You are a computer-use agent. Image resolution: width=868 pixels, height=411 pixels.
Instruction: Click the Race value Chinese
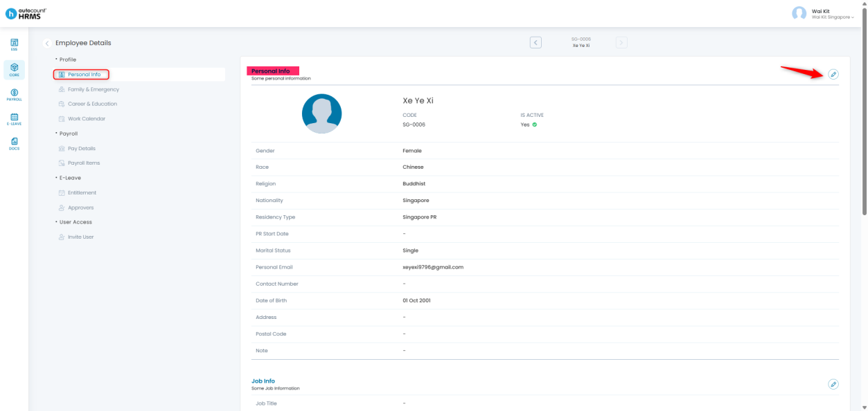[x=413, y=167]
